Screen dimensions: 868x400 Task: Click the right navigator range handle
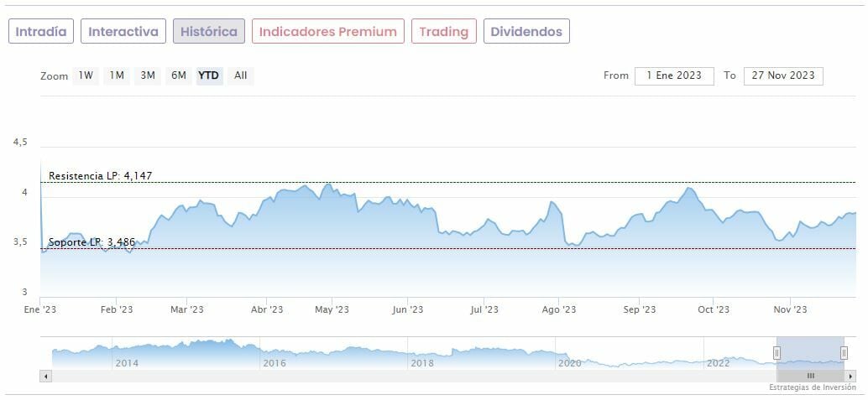[844, 353]
